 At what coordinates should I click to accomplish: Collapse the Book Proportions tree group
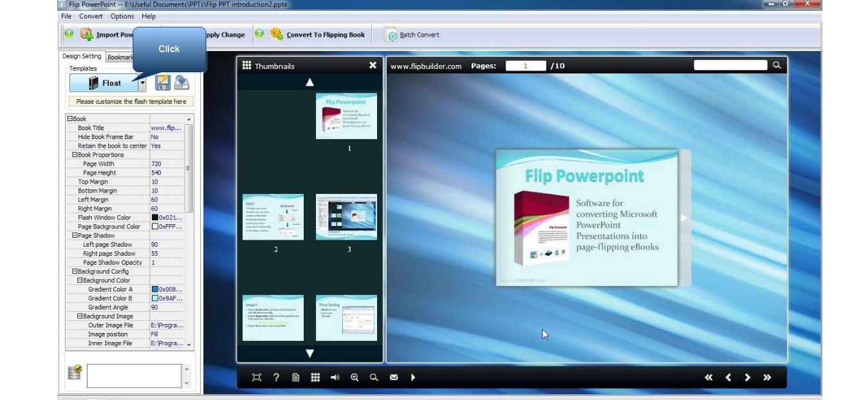click(x=75, y=155)
